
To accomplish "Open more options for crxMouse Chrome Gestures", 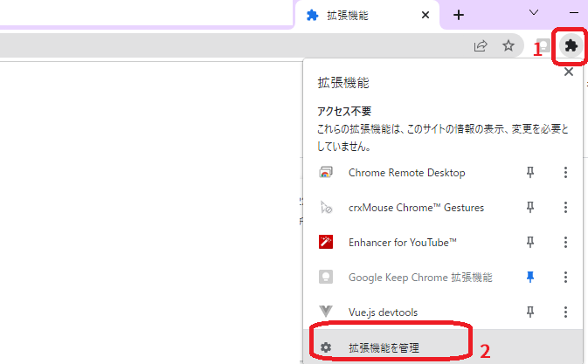I will coord(565,207).
